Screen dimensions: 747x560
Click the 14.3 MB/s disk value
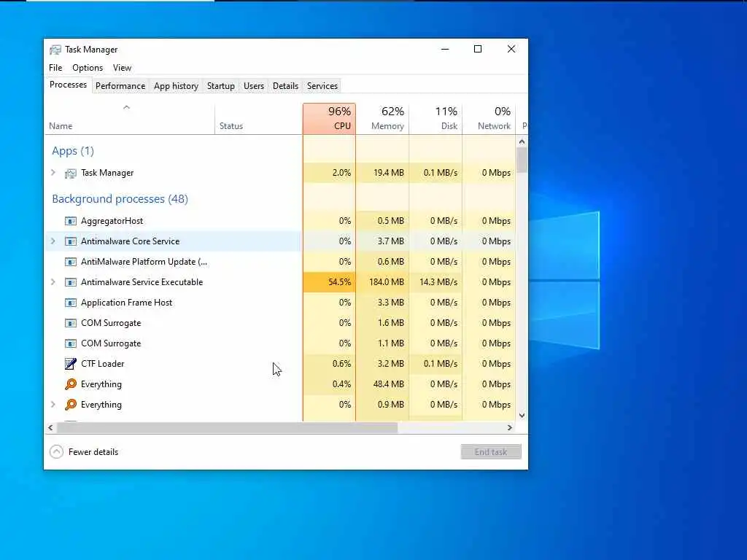(x=438, y=282)
